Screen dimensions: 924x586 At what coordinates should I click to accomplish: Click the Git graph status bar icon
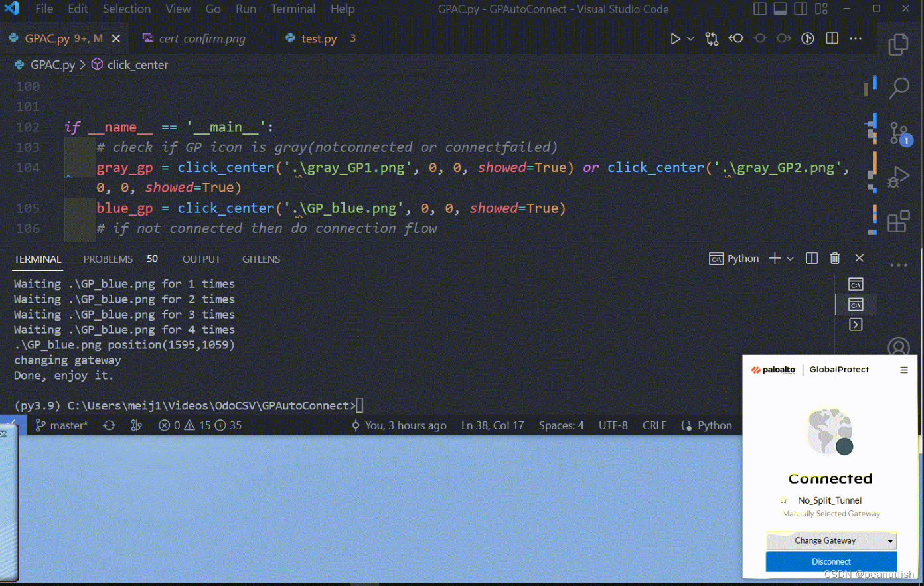137,425
